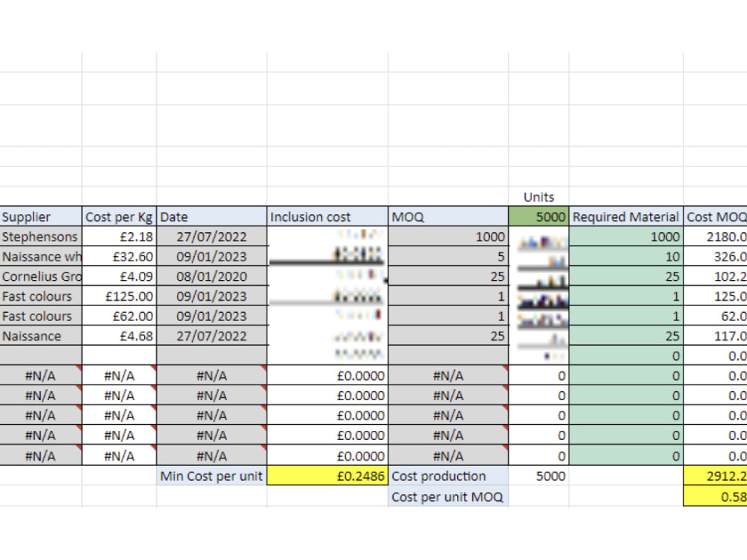This screenshot has width=747, height=560.
Task: Click the £32.60 cost per Kg cell
Action: [119, 257]
